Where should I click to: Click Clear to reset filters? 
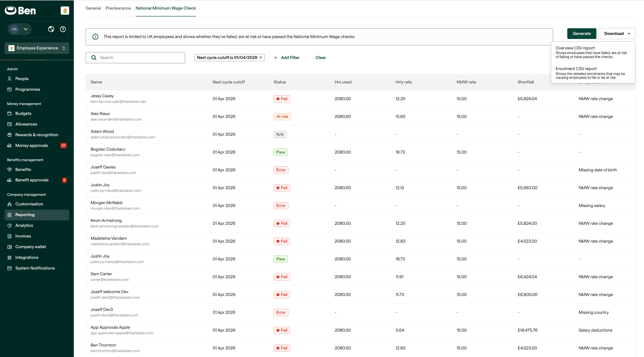(x=320, y=58)
